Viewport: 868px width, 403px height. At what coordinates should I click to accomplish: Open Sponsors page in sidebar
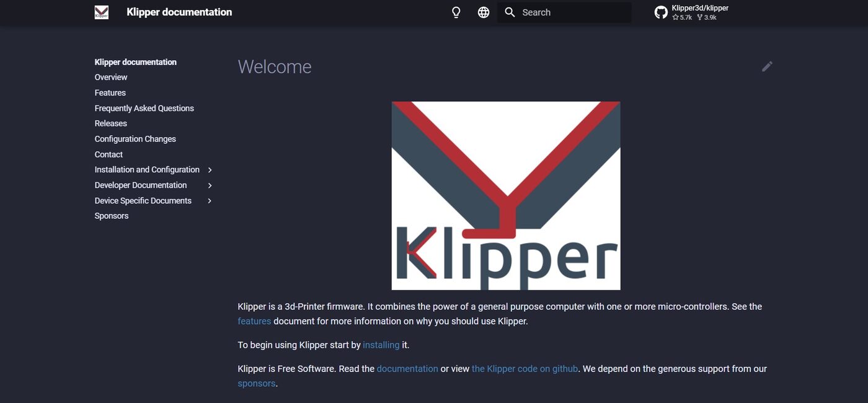[112, 216]
